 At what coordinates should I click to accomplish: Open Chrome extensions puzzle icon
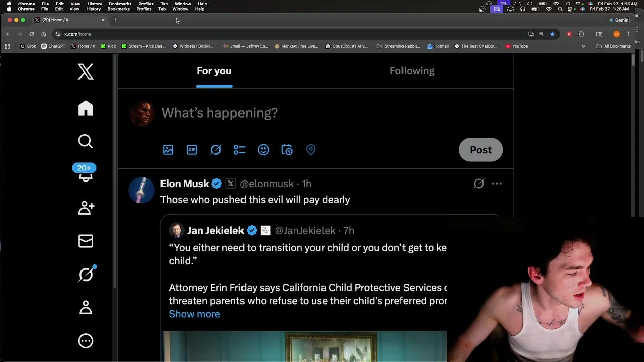[x=581, y=34]
